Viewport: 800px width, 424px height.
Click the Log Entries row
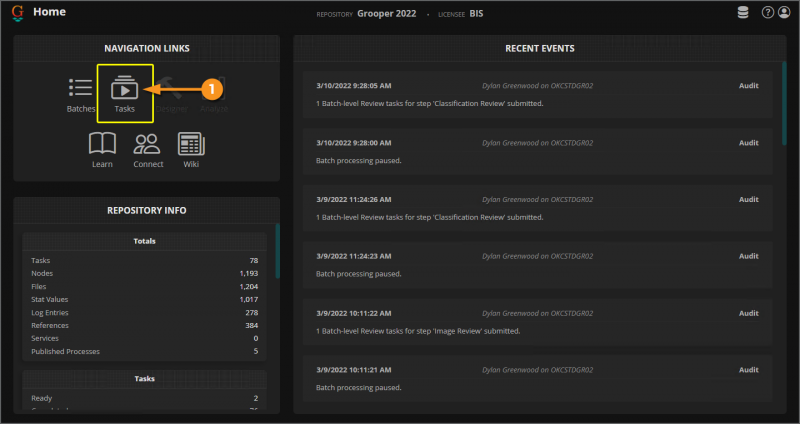[144, 312]
